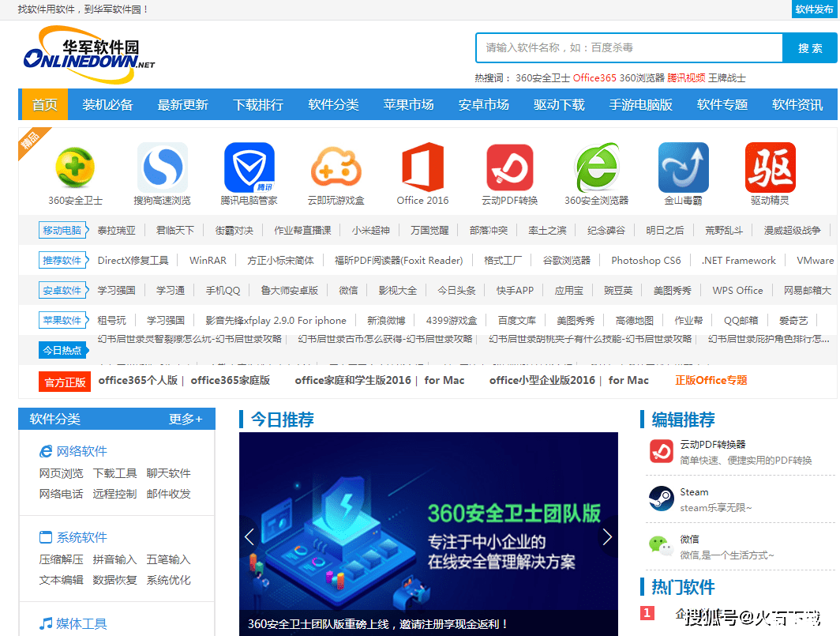Open the Office 2016 icon

[x=422, y=167]
